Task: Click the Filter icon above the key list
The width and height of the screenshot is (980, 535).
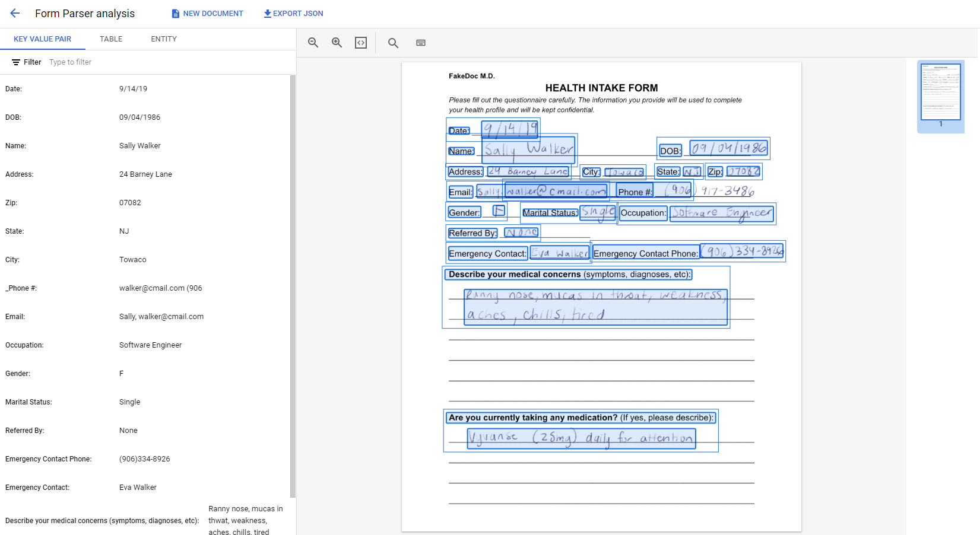Action: coord(16,62)
